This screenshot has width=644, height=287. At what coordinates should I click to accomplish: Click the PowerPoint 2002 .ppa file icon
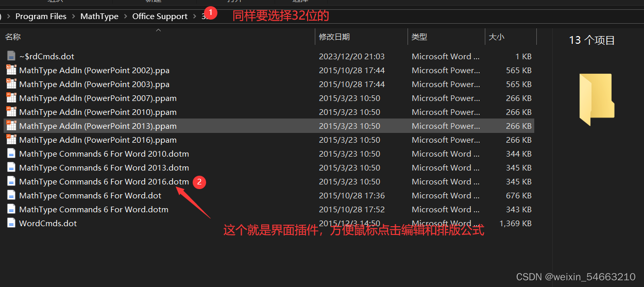point(11,70)
